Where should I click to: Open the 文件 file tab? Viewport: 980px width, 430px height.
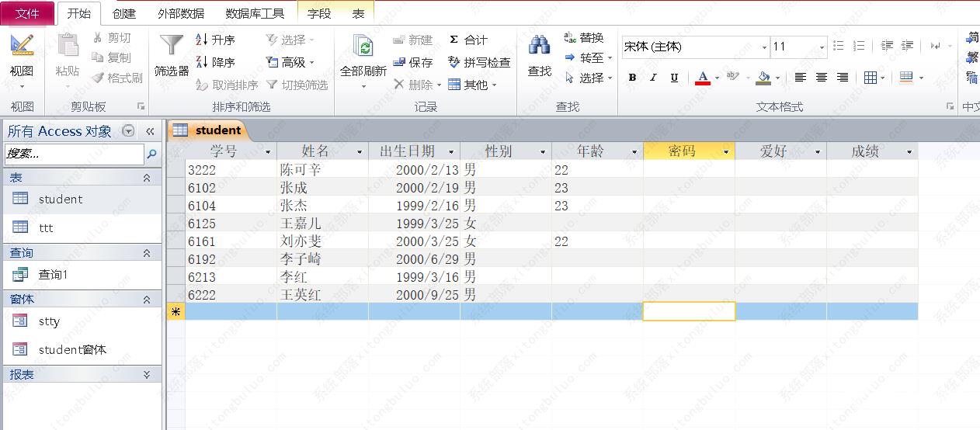pos(27,13)
